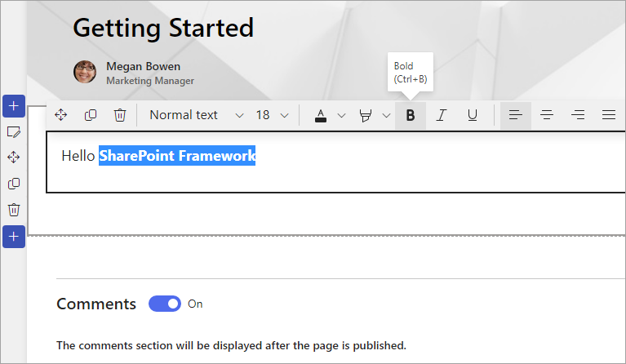Click the Marketing Manager job title

click(x=150, y=81)
